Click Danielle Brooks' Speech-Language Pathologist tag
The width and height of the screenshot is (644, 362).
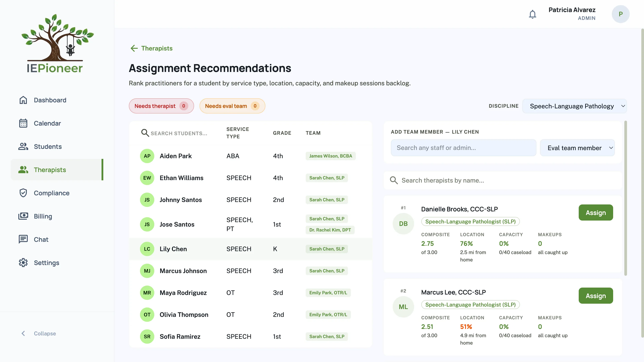click(470, 222)
